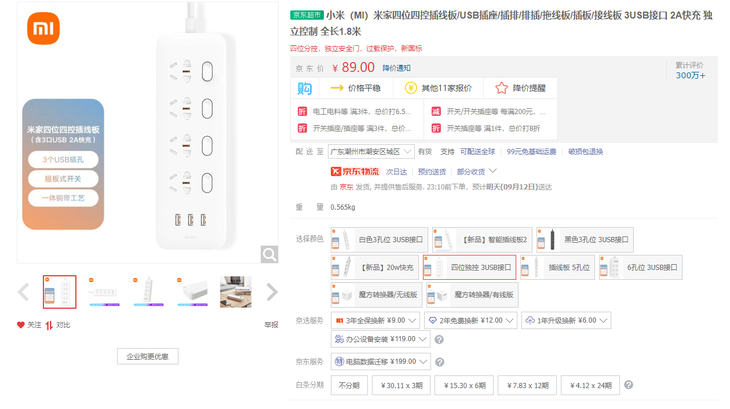730x409 pixels.
Task: Open 电脑数据迁移 ¥199.00 dropdown
Action: point(380,362)
